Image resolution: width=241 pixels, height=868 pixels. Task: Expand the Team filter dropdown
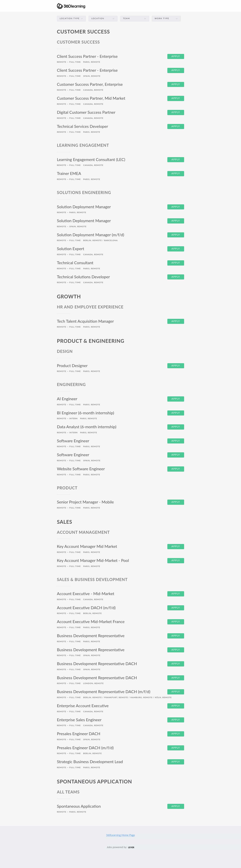tap(135, 19)
